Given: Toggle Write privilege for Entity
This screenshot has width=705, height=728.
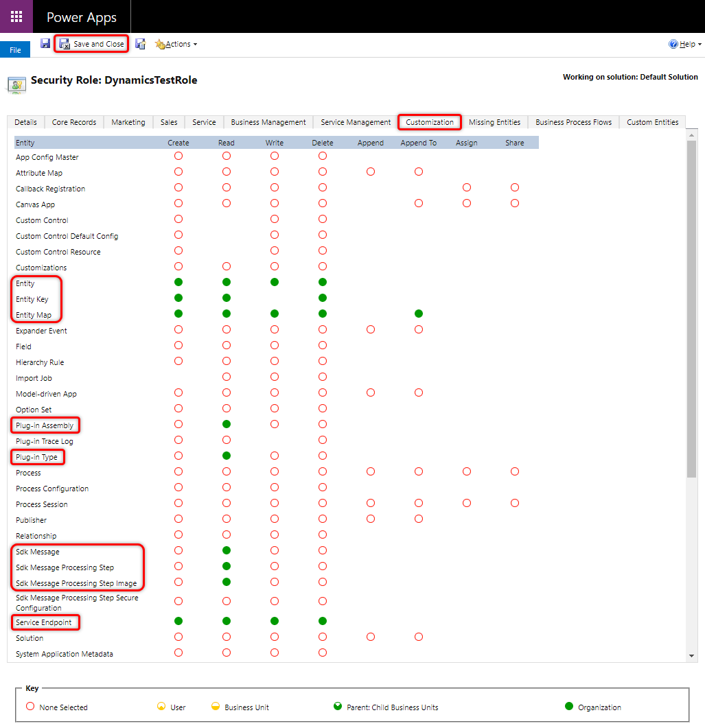Looking at the screenshot, I should (x=275, y=282).
